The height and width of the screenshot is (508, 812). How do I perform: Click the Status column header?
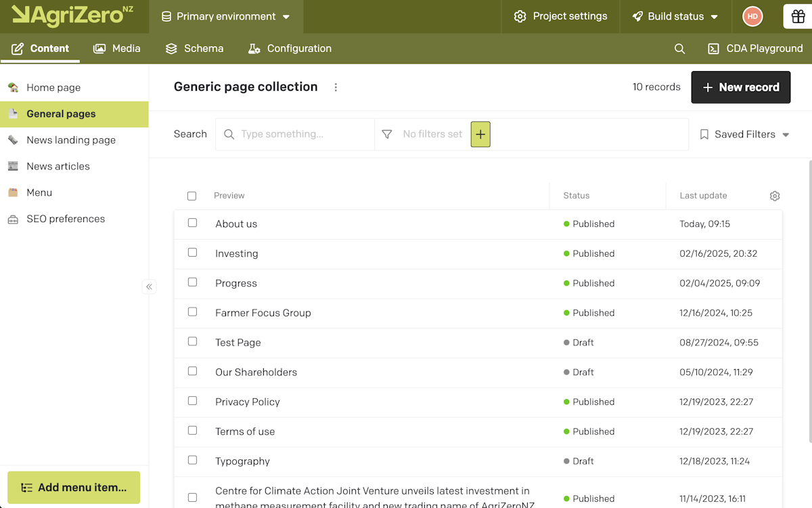click(x=577, y=196)
